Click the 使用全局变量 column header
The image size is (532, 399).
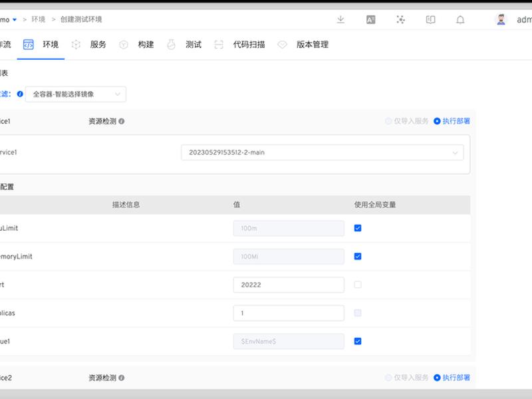pyautogui.click(x=375, y=205)
